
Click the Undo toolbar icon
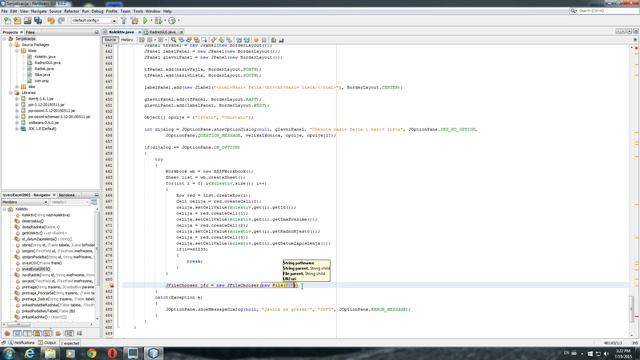51,20
